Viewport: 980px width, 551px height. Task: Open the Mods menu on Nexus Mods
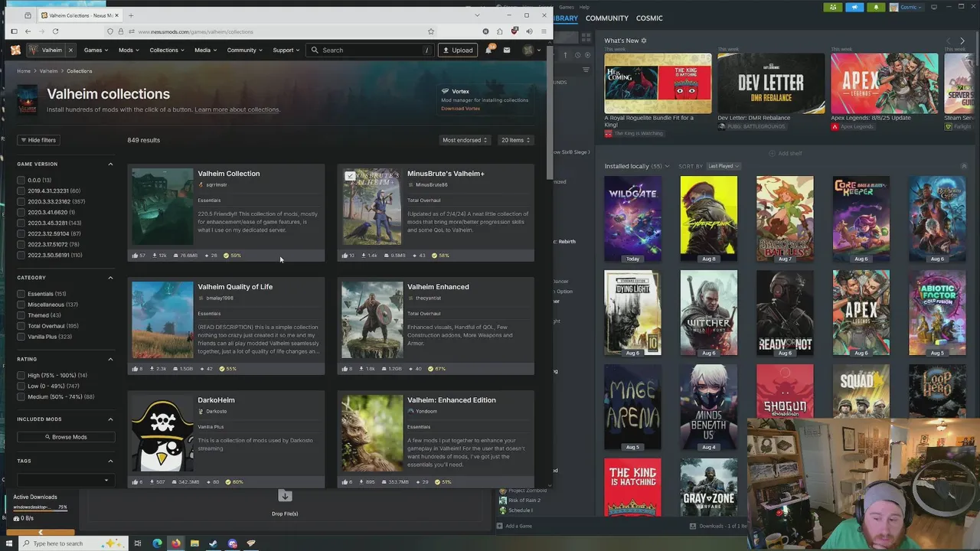click(x=129, y=51)
